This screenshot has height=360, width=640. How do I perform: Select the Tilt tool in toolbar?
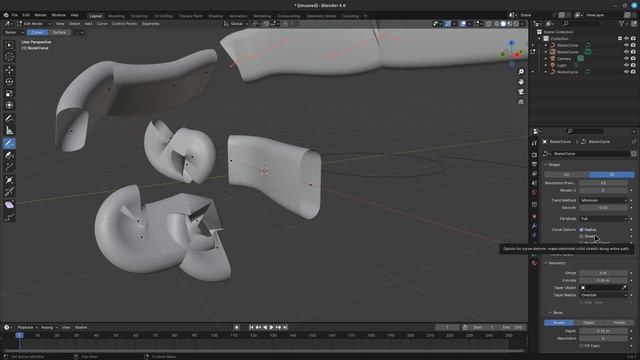[9, 192]
